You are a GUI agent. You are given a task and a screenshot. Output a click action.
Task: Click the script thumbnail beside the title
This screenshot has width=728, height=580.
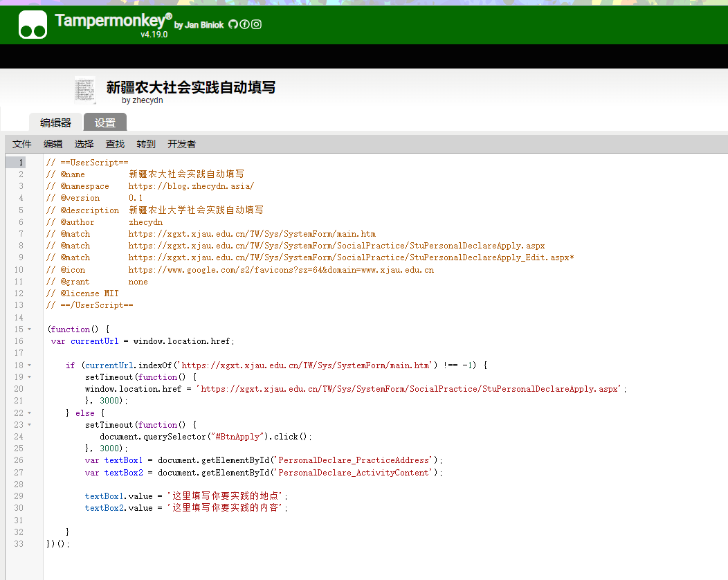click(85, 90)
